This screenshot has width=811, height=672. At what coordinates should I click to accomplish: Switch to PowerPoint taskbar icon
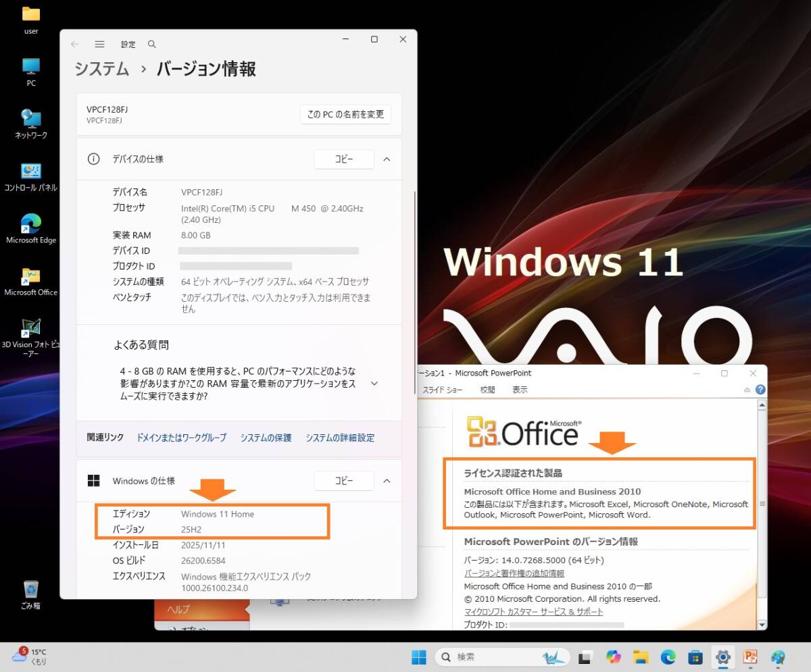coord(750,656)
